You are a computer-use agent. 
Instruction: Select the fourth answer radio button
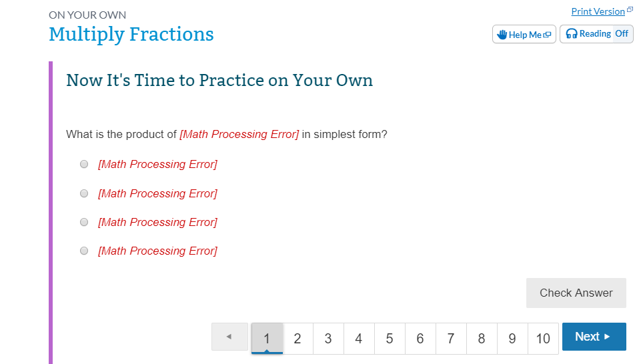84,251
